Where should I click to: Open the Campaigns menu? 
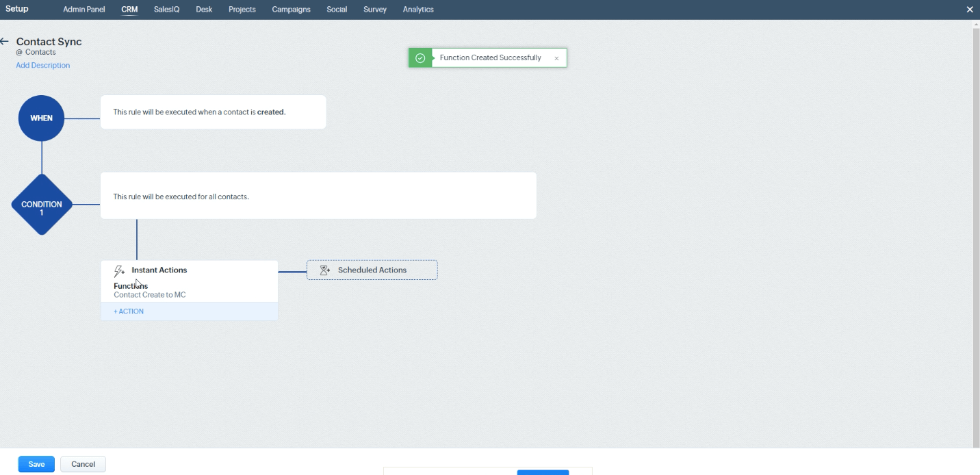[x=290, y=9]
